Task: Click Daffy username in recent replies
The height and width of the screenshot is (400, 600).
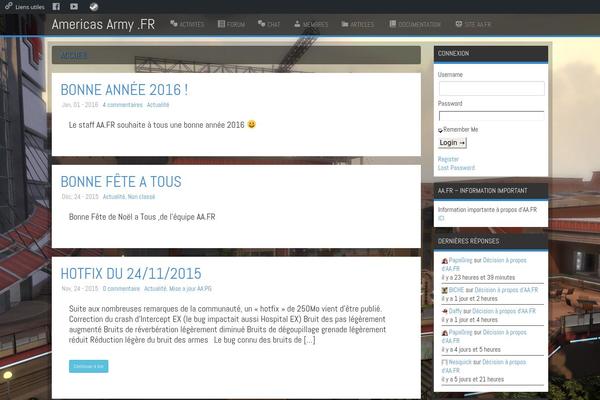Action: (455, 311)
